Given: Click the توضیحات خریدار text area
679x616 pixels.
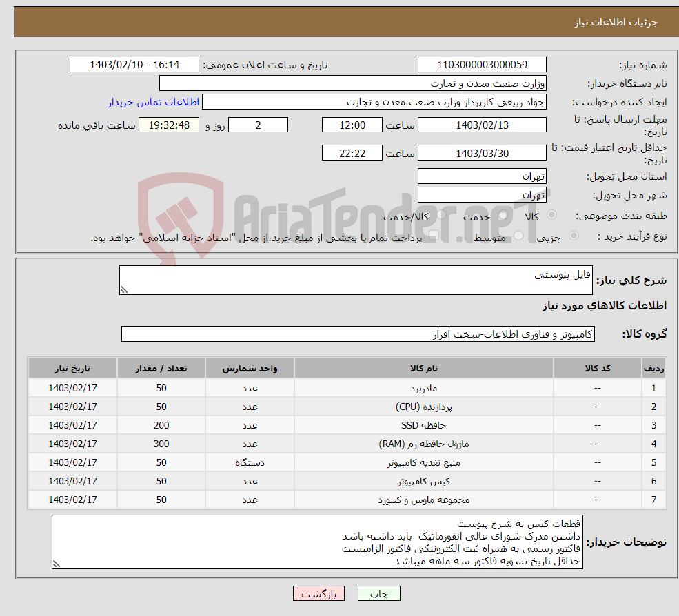Looking at the screenshot, I should (317, 542).
